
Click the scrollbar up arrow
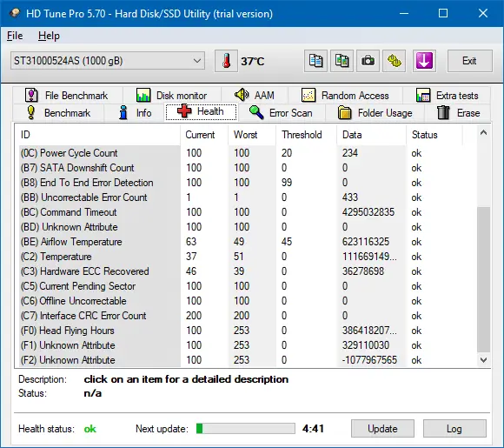pyautogui.click(x=483, y=132)
